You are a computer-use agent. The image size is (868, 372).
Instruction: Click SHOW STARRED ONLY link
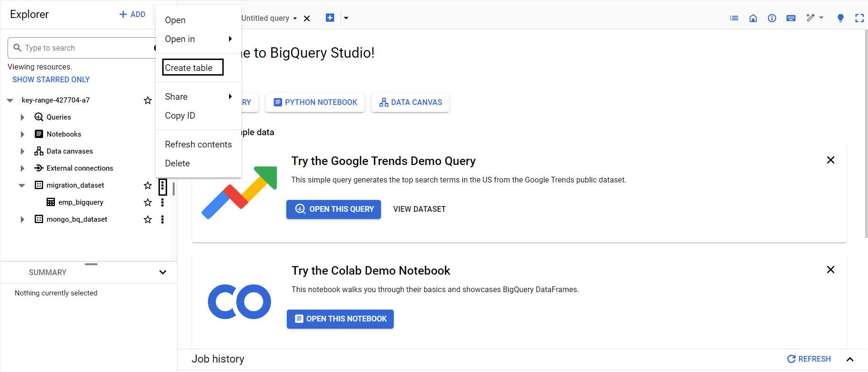pyautogui.click(x=51, y=79)
